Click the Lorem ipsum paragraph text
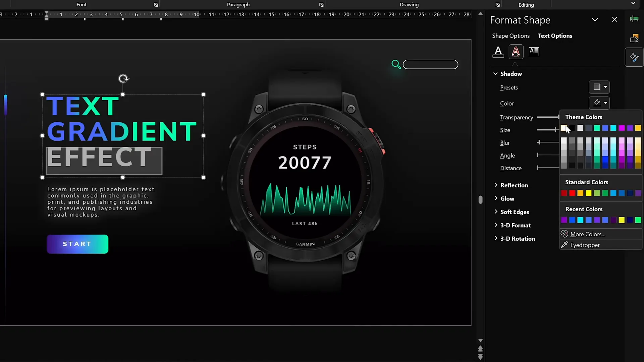This screenshot has height=362, width=644. point(101,202)
